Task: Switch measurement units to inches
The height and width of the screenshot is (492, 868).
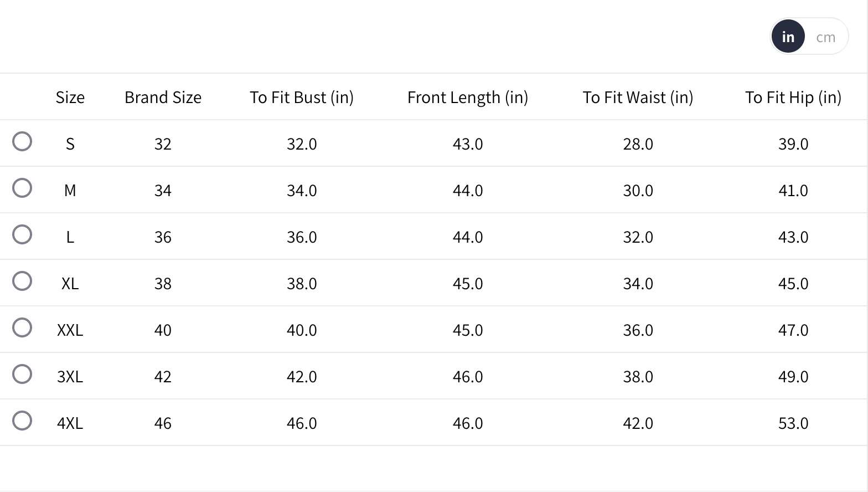Action: (x=788, y=37)
